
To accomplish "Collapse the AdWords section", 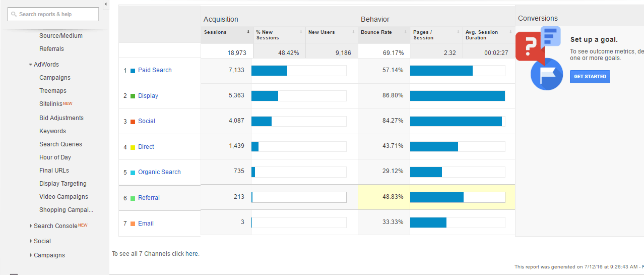I will 31,65.
